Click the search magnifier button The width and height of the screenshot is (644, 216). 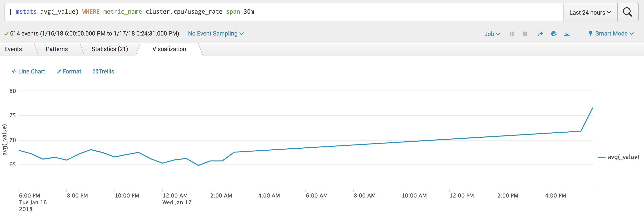point(627,12)
